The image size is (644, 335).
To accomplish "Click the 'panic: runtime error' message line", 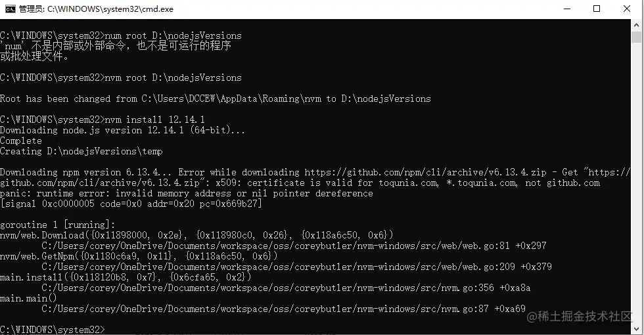I will click(187, 193).
